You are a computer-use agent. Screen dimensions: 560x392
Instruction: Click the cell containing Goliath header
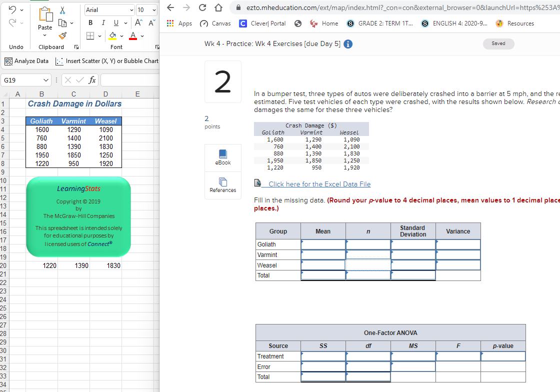pos(41,121)
